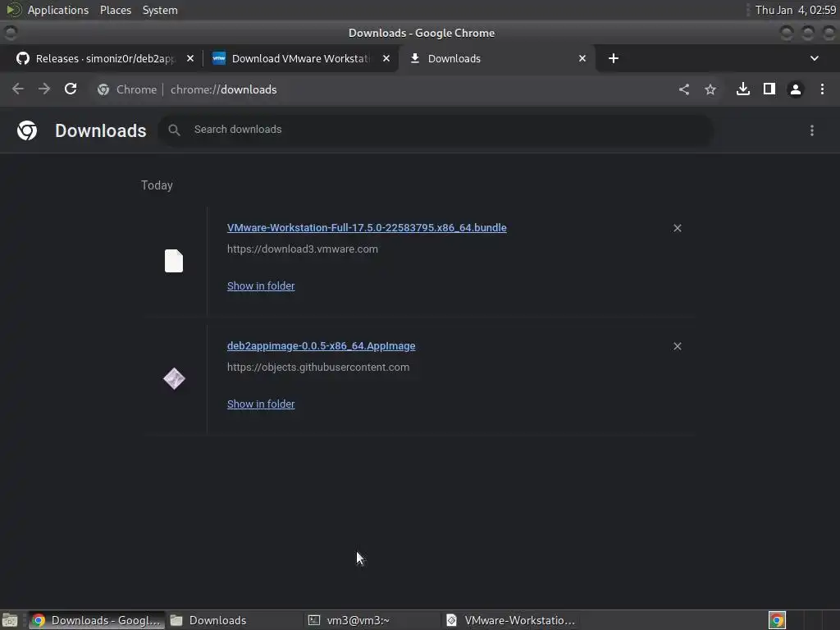This screenshot has width=840, height=630.
Task: Click the deb2appimage diamond file icon
Action: coord(174,379)
